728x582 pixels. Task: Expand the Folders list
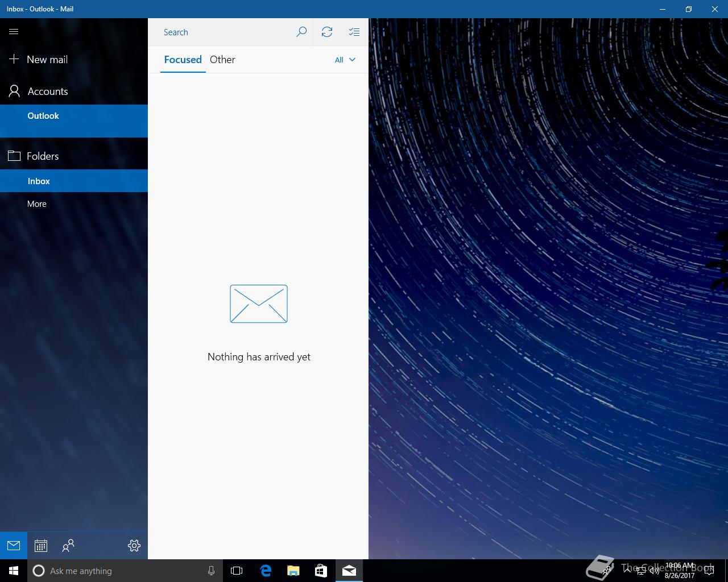[43, 156]
